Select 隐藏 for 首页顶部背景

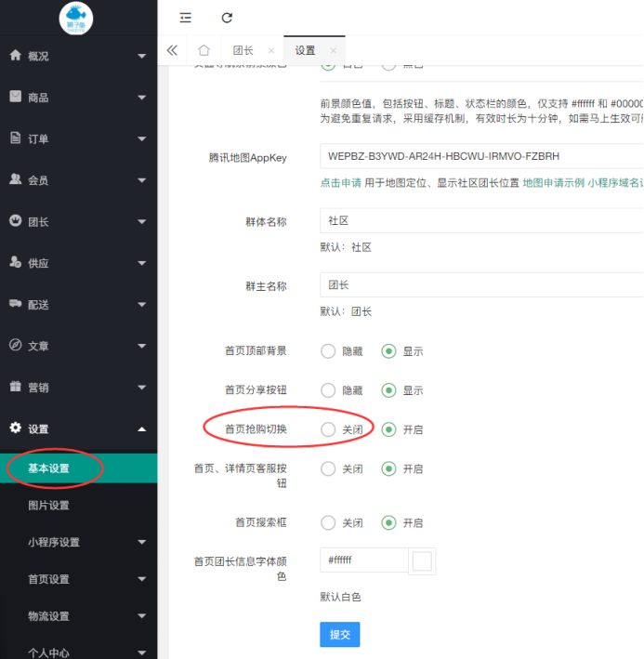(328, 351)
